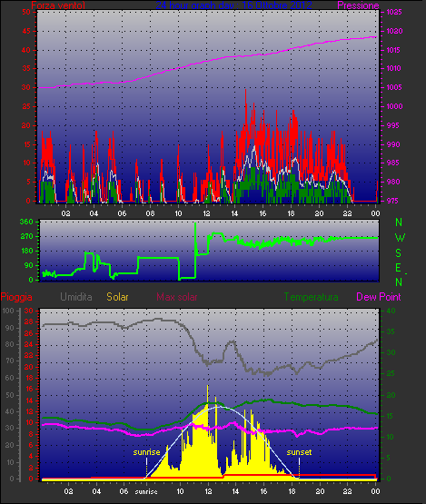
Task: Click the red "Forza vento" chart title
Action: [58, 5]
